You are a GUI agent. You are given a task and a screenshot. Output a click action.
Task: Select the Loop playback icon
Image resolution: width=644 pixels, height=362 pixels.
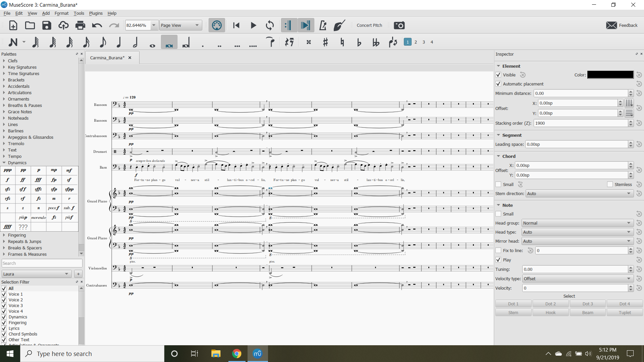tap(270, 25)
